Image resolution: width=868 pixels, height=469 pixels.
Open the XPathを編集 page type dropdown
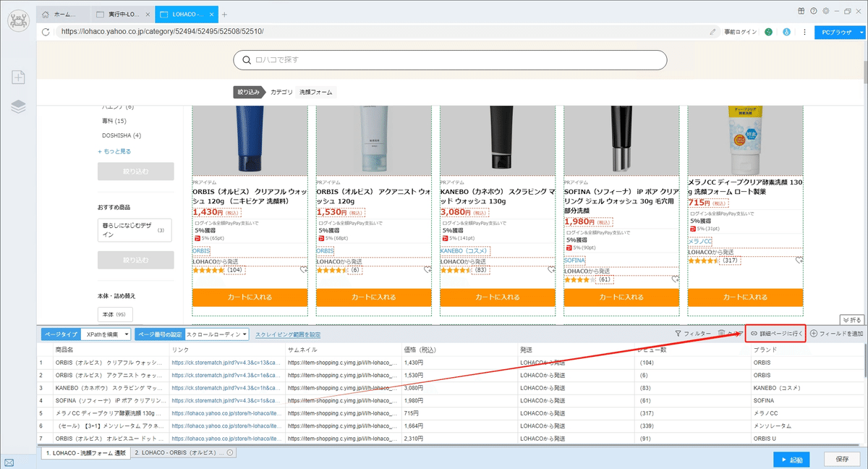[x=106, y=334]
